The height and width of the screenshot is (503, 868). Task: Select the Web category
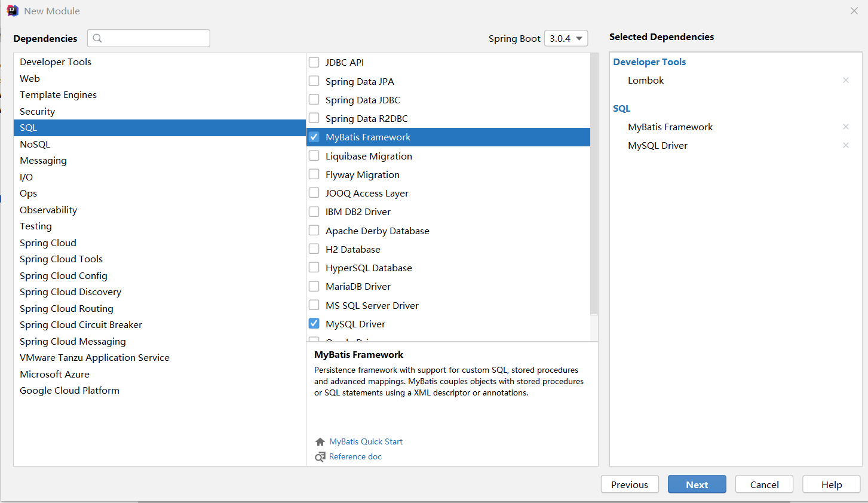click(x=30, y=79)
